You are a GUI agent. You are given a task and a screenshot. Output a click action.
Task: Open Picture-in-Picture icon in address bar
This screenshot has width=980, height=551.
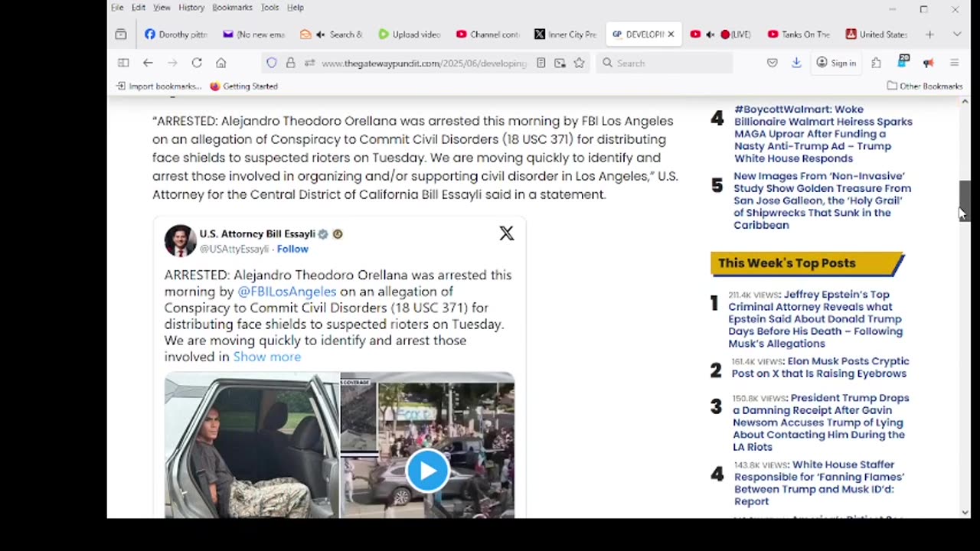coord(560,63)
